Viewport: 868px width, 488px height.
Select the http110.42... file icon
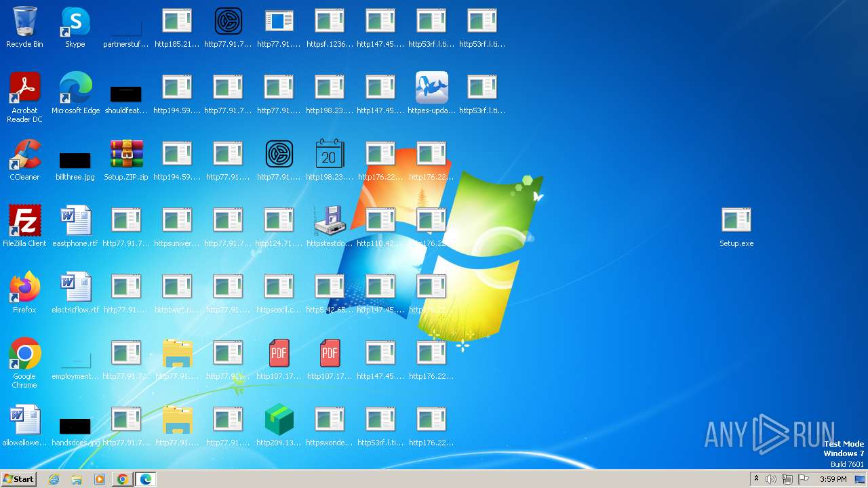click(380, 227)
